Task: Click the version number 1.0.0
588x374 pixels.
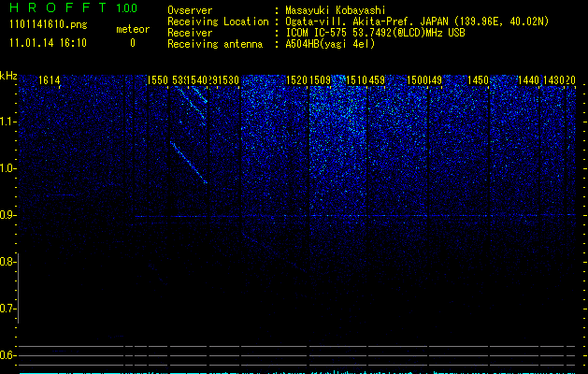Action: point(127,8)
